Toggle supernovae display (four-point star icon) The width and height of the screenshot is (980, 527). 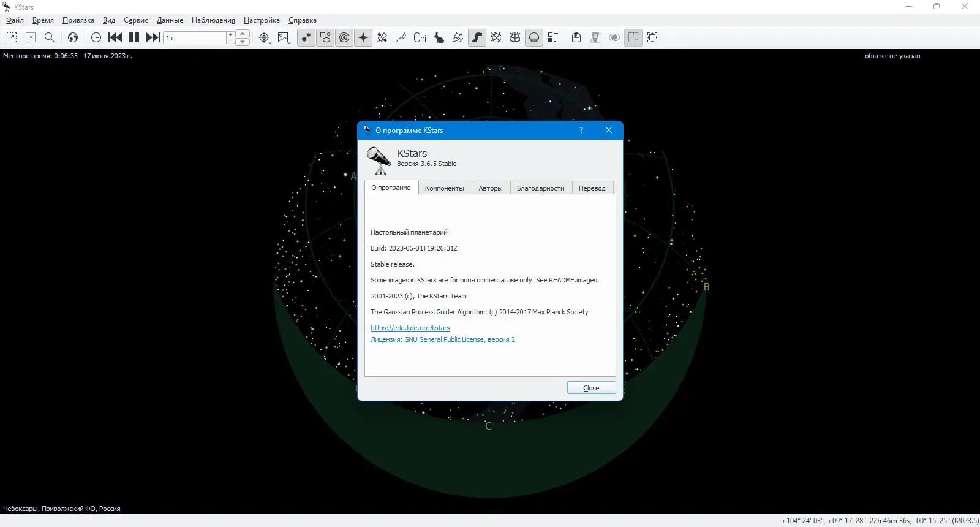[363, 37]
